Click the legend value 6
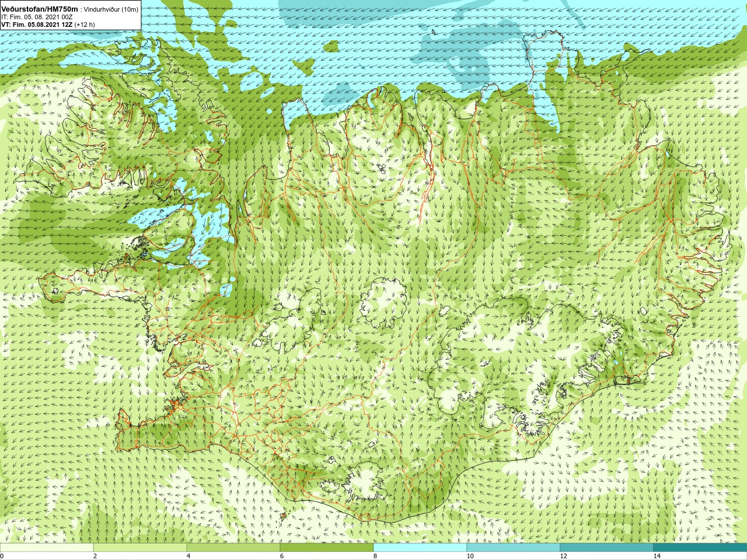Viewport: 747px width, 560px height. point(282,556)
